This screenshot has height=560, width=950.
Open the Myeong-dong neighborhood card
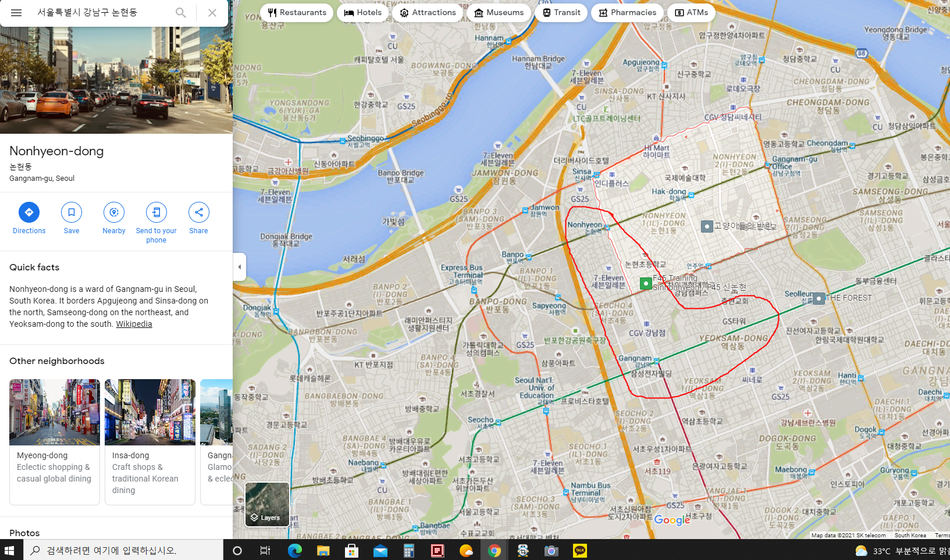click(55, 442)
